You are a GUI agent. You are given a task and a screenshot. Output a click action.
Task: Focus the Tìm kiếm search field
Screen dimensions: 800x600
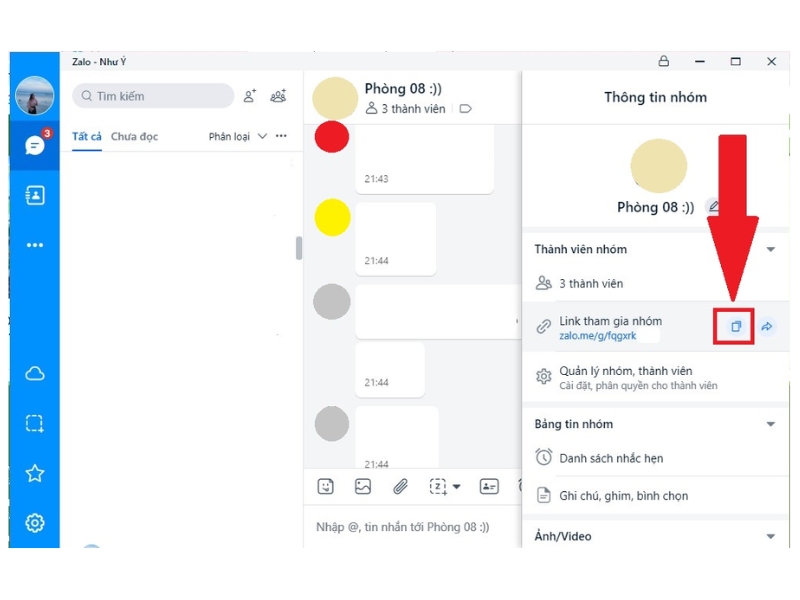click(x=153, y=96)
